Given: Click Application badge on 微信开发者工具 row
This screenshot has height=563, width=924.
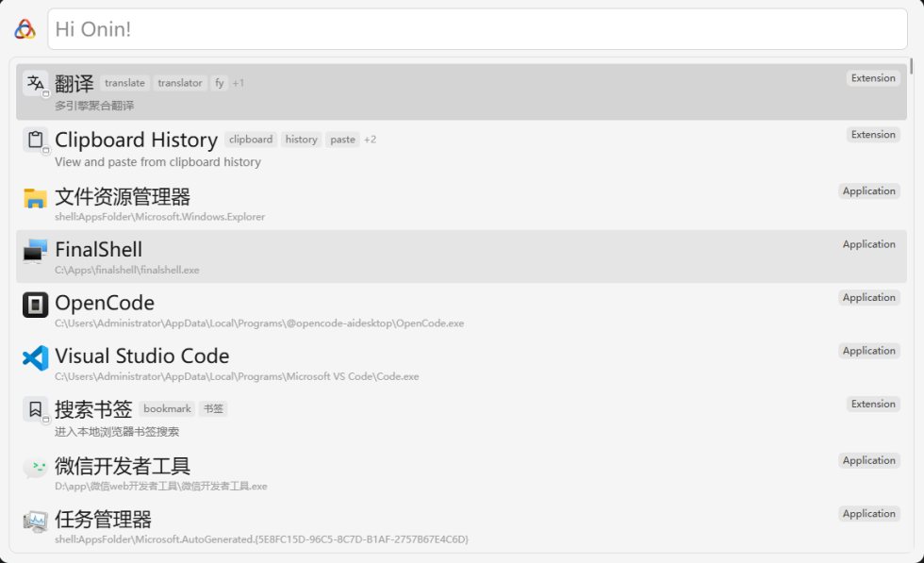Looking at the screenshot, I should pos(869,460).
